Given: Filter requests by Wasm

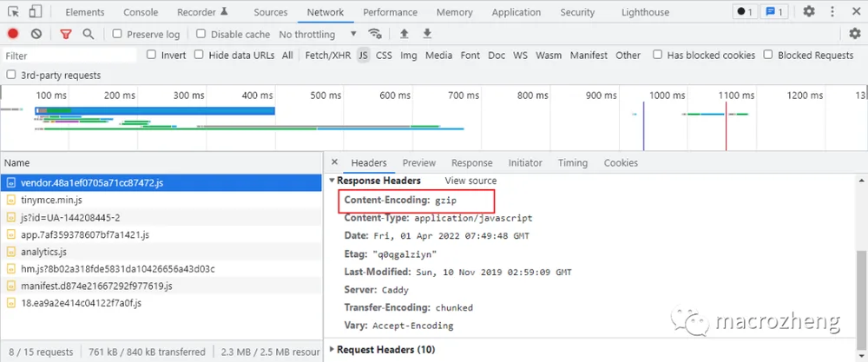Looking at the screenshot, I should pyautogui.click(x=549, y=56).
